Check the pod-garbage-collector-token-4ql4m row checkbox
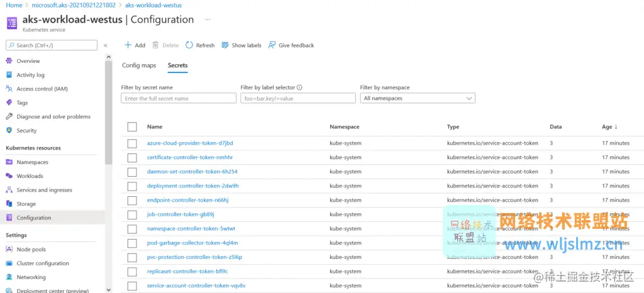The image size is (644, 293). point(132,243)
